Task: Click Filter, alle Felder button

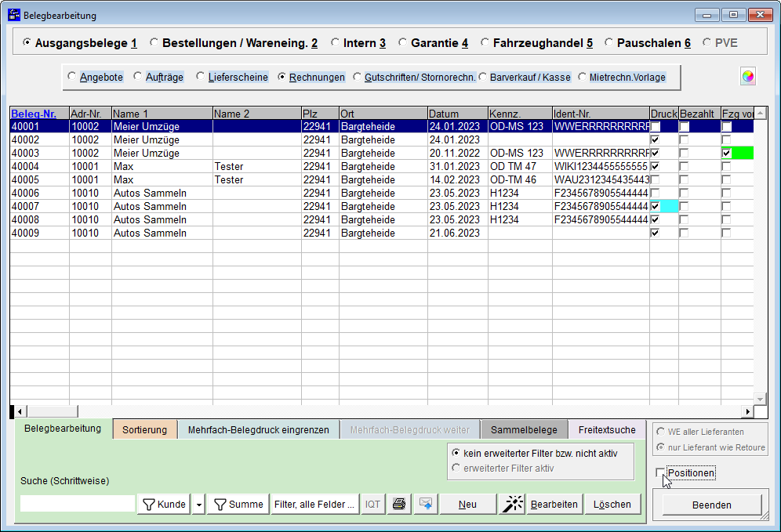Action: click(314, 504)
